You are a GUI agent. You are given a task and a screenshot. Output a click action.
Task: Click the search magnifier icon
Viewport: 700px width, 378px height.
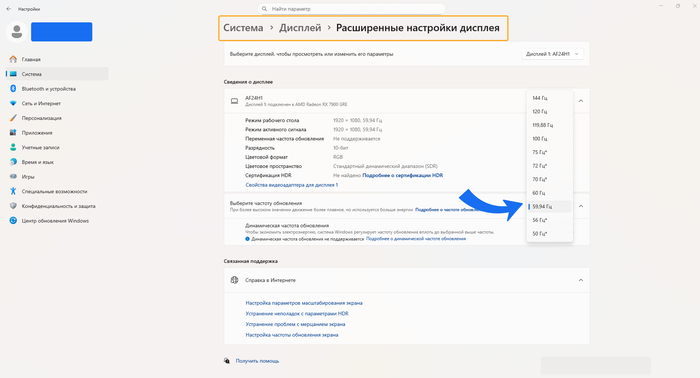point(264,9)
